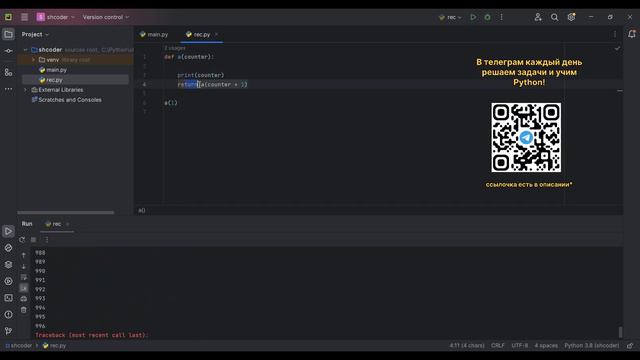Image resolution: width=640 pixels, height=360 pixels.
Task: Open the Terminal tool window
Action: point(8,298)
